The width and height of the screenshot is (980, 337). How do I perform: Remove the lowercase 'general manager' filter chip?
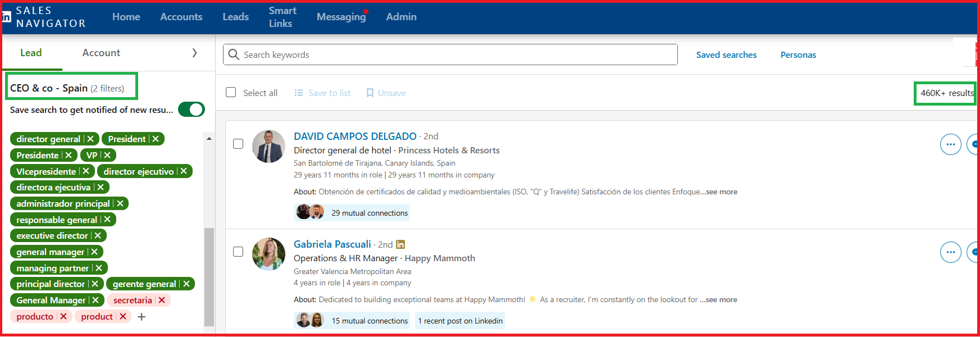[x=94, y=252]
